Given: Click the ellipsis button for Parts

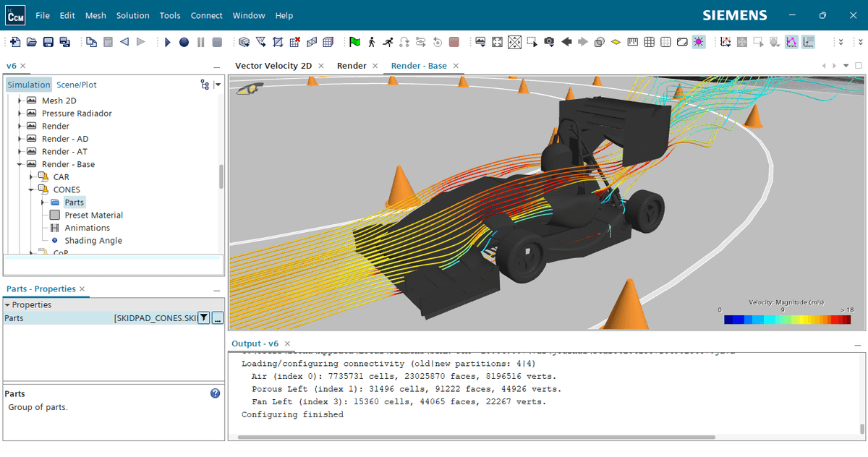Looking at the screenshot, I should (218, 317).
